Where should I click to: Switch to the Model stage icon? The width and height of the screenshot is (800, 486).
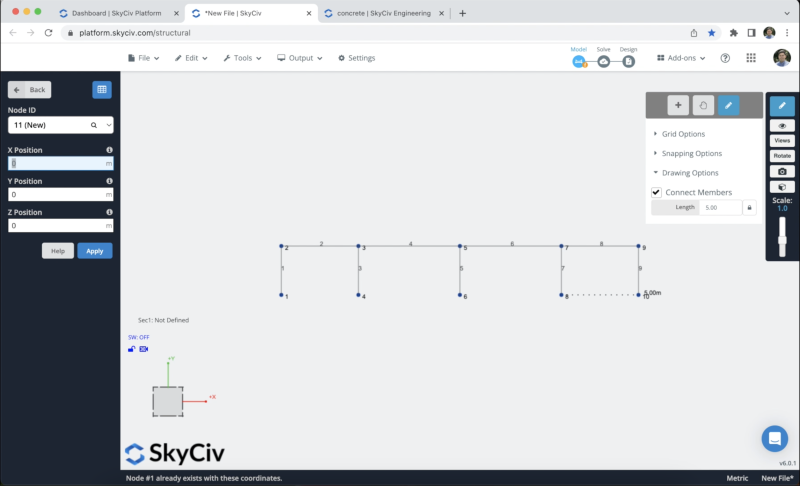coord(579,62)
